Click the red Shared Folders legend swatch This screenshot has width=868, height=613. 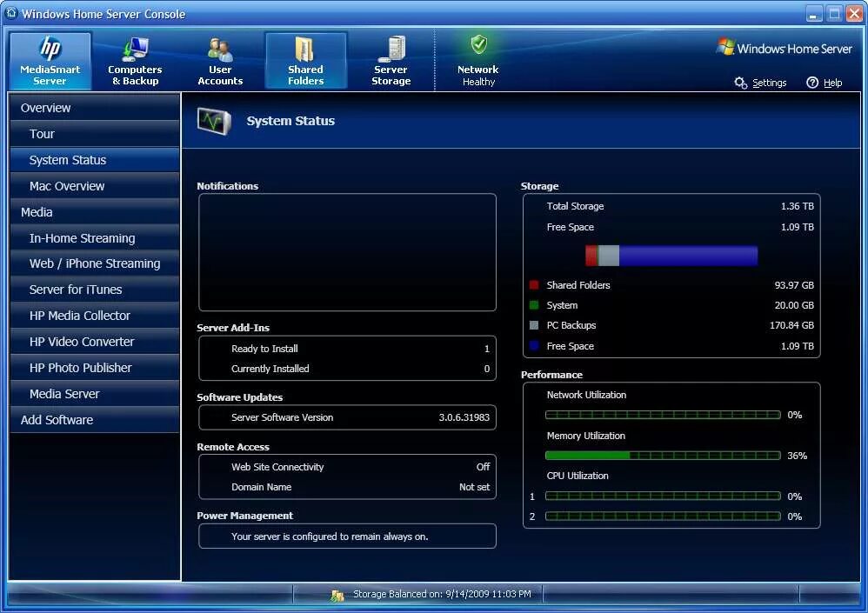click(534, 285)
